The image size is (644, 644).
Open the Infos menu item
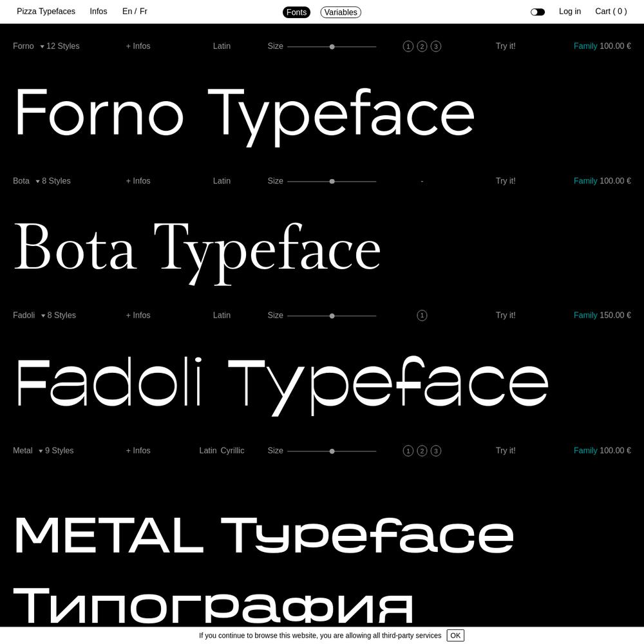99,12
